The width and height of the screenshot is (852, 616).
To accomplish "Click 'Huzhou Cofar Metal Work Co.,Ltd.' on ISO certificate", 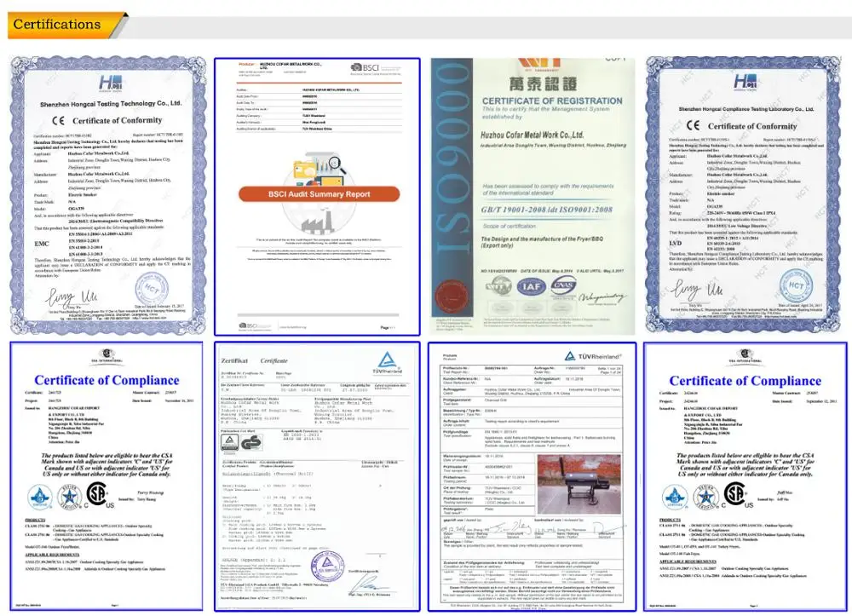I will point(532,135).
